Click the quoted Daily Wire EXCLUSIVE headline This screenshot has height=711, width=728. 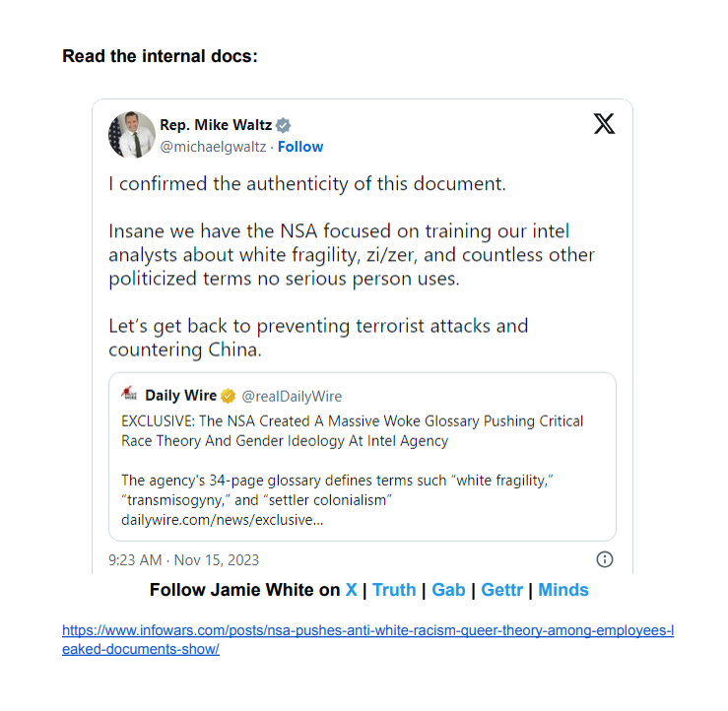click(352, 430)
